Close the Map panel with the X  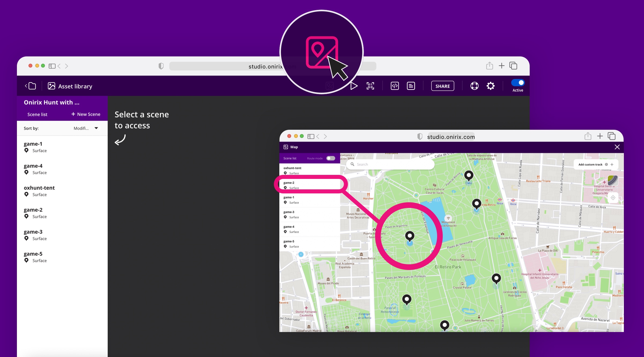(x=617, y=147)
